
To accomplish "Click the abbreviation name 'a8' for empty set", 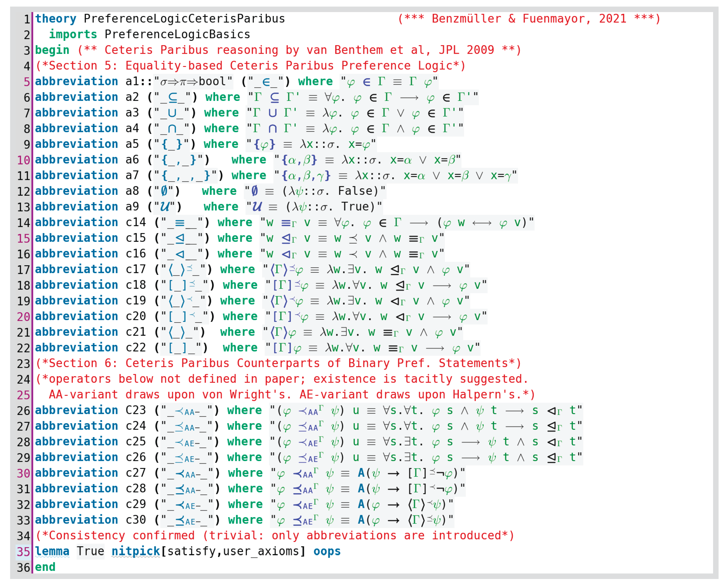I will click(132, 191).
